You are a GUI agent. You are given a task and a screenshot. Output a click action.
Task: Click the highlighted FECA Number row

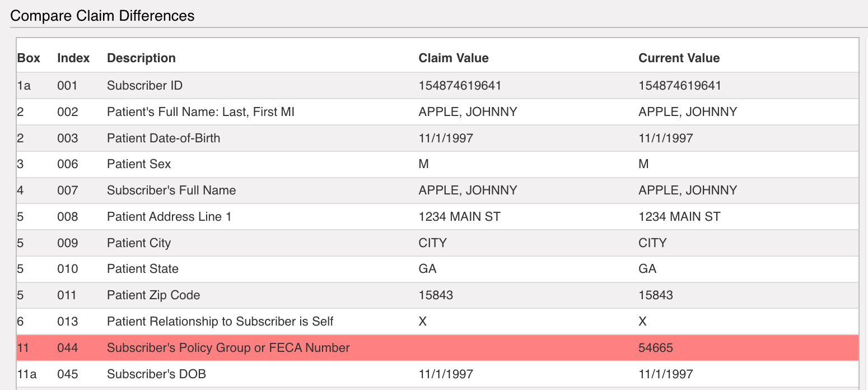tap(437, 348)
